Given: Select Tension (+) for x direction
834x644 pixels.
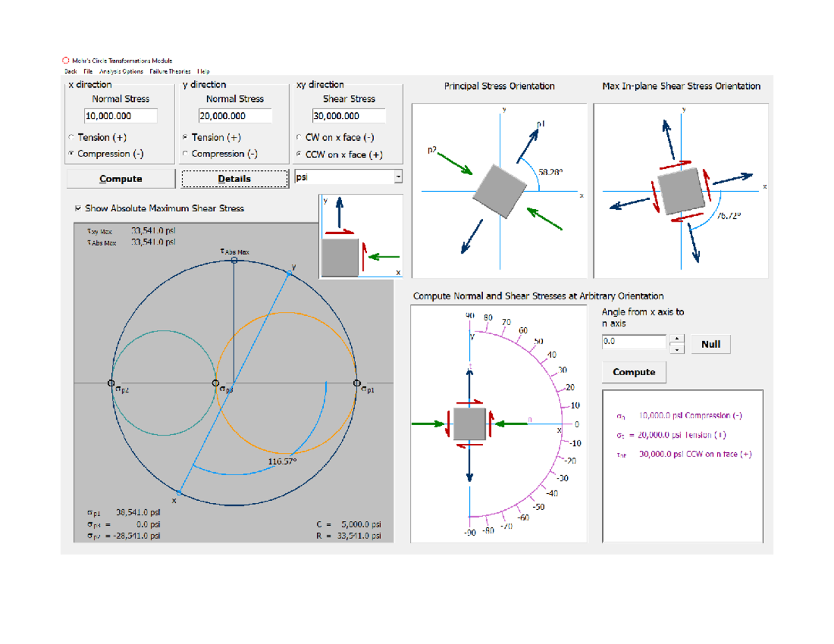Looking at the screenshot, I should [70, 138].
